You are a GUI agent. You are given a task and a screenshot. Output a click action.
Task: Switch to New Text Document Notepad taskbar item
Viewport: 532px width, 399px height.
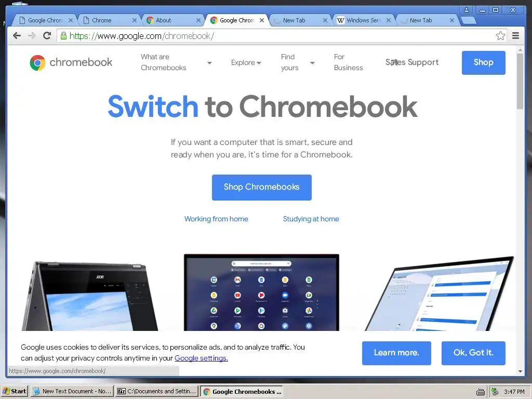click(72, 391)
